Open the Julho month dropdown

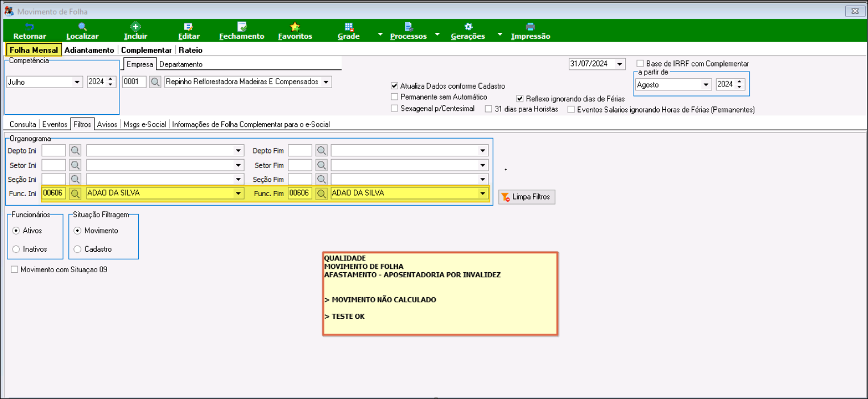(77, 82)
